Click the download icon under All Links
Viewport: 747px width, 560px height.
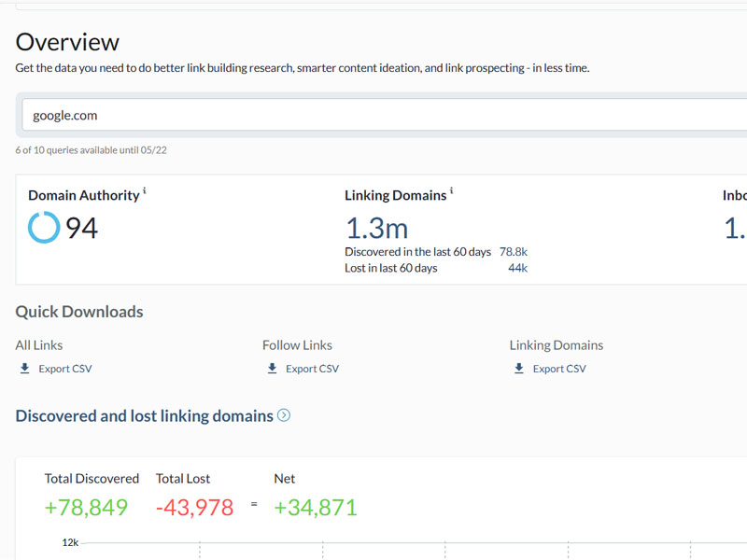tap(25, 369)
